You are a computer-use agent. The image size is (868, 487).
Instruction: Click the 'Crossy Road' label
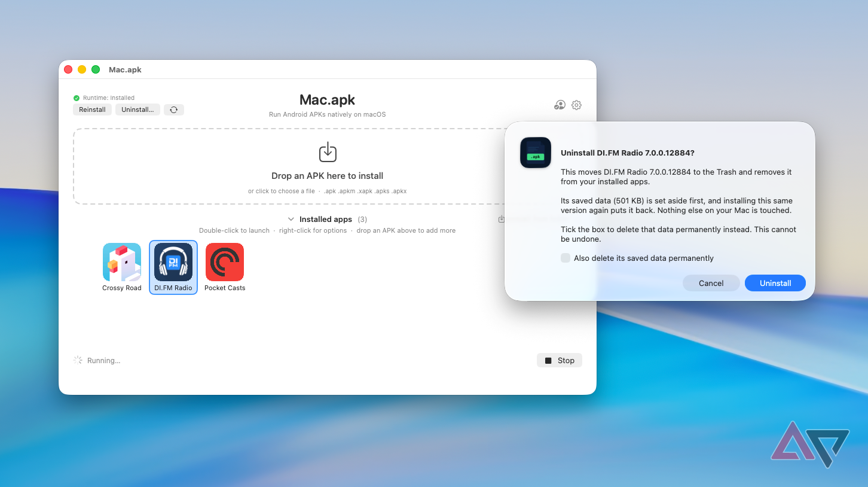point(122,288)
